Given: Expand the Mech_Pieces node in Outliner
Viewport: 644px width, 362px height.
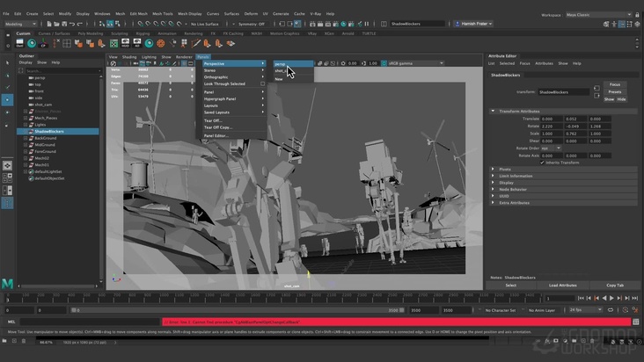Looking at the screenshot, I should click(26, 118).
